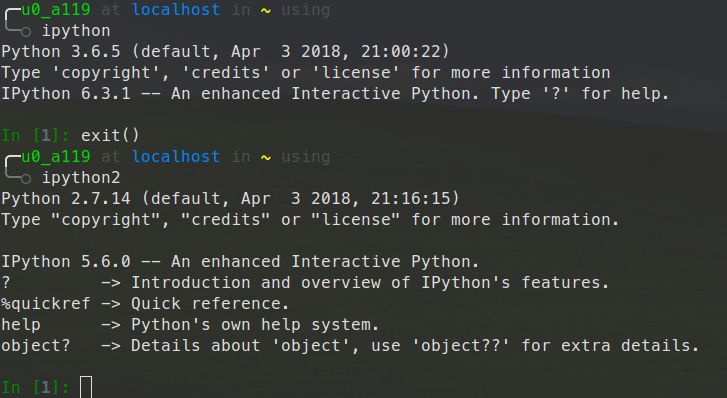
Task: Click the exit() command text
Action: coord(110,135)
